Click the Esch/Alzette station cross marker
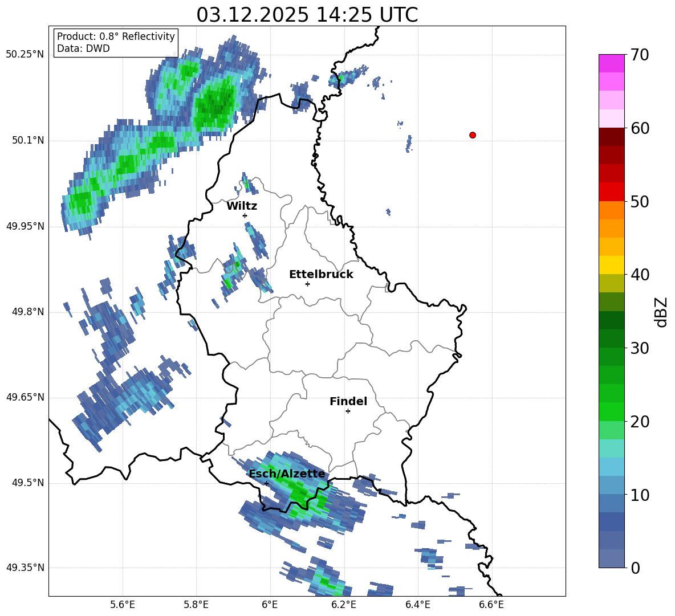 (x=266, y=483)
